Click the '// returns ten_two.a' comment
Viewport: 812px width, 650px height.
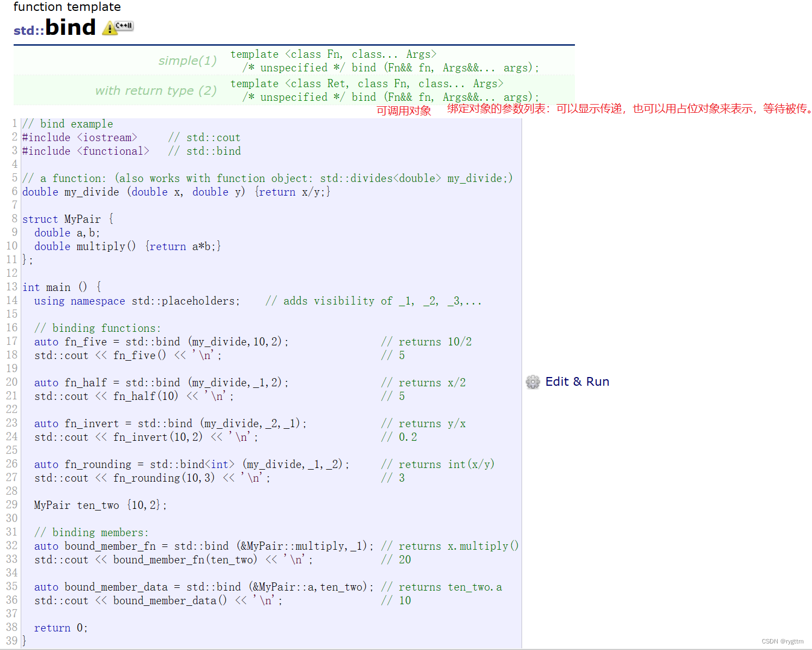441,587
